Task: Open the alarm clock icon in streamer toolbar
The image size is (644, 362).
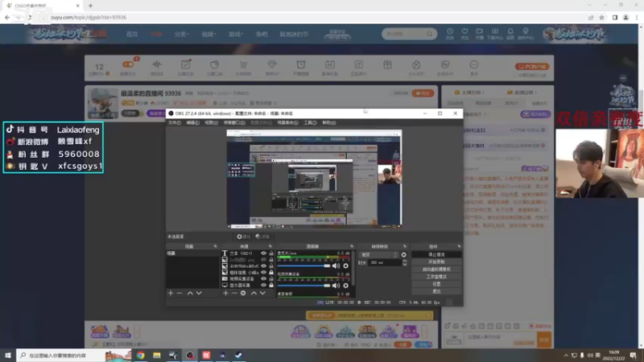Action: pos(301,65)
